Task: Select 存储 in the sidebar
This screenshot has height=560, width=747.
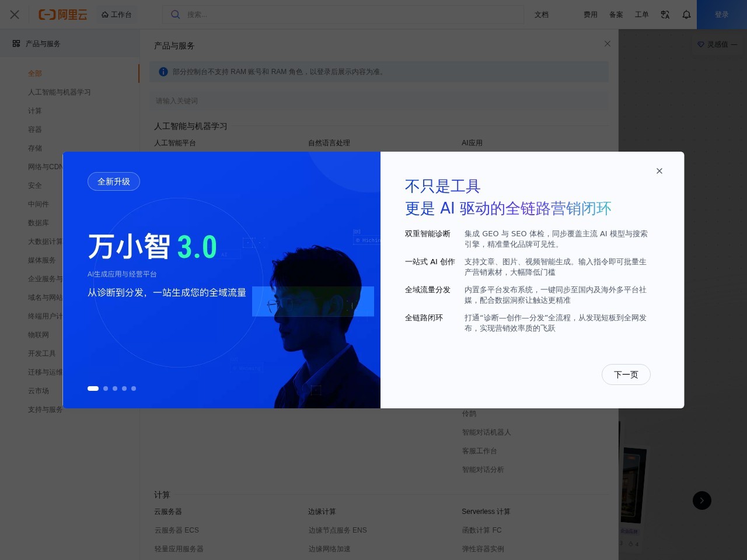Action: (35, 148)
